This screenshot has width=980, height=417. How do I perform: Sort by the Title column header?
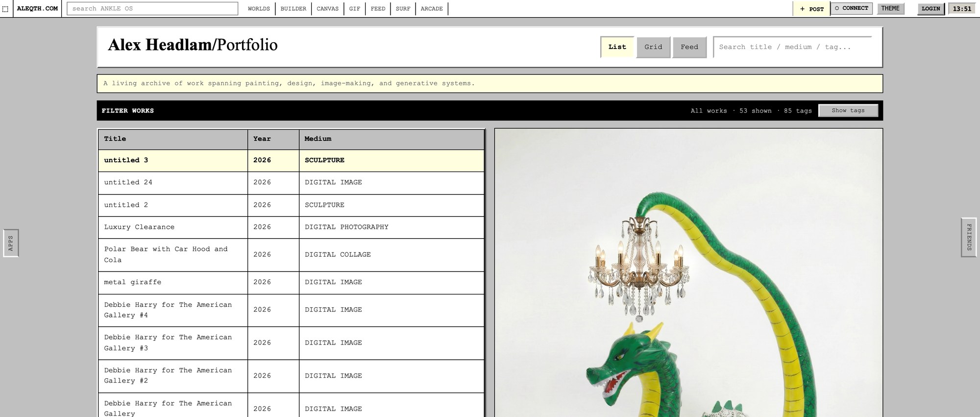(x=173, y=139)
